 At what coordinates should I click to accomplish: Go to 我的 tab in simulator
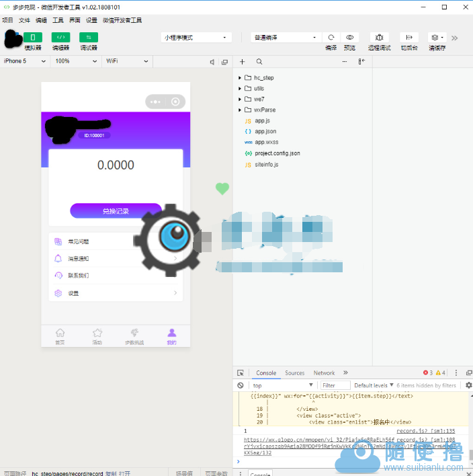pos(172,336)
